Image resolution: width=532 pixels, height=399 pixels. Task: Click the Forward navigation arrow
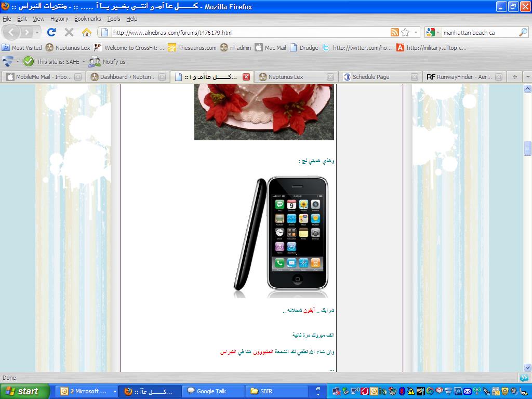[x=26, y=33]
